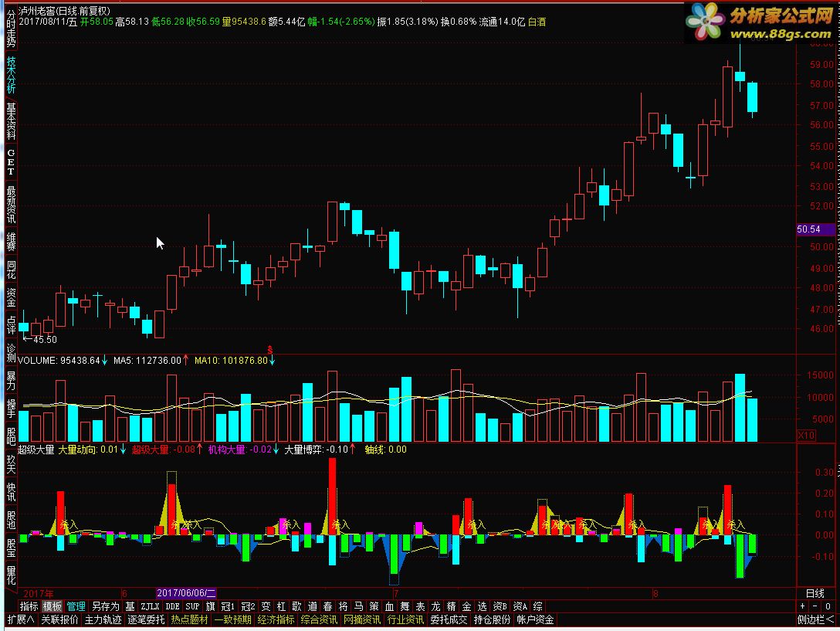The image size is (840, 631).
Task: Select the 资B indicator shortcut
Action: pos(500,606)
